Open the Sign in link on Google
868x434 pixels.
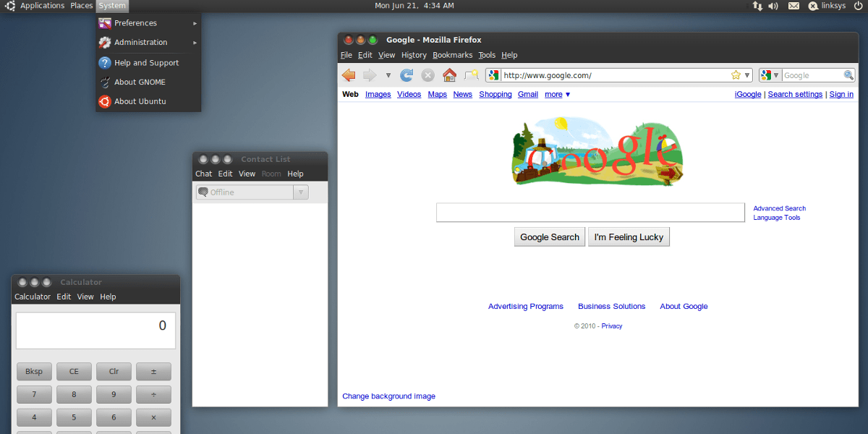841,95
